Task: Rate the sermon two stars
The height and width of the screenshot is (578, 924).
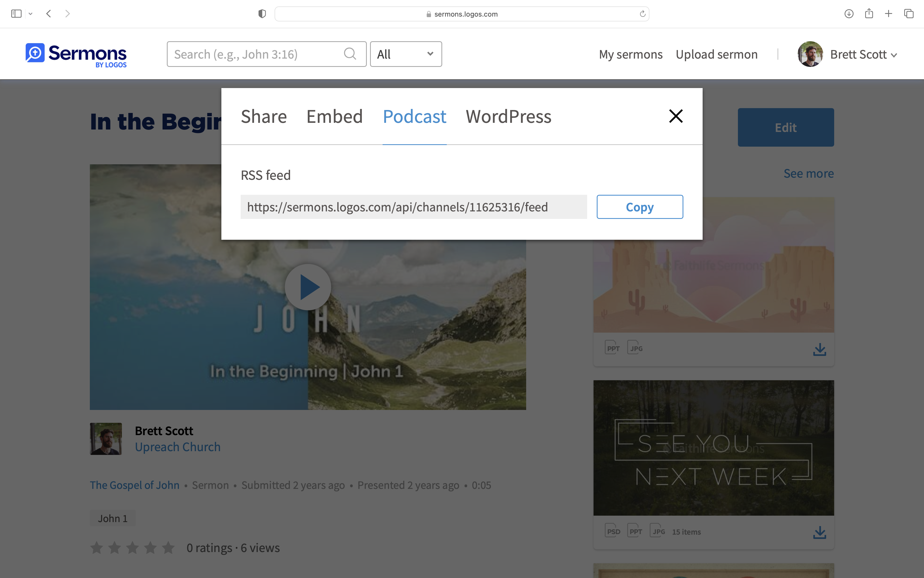Action: tap(114, 548)
